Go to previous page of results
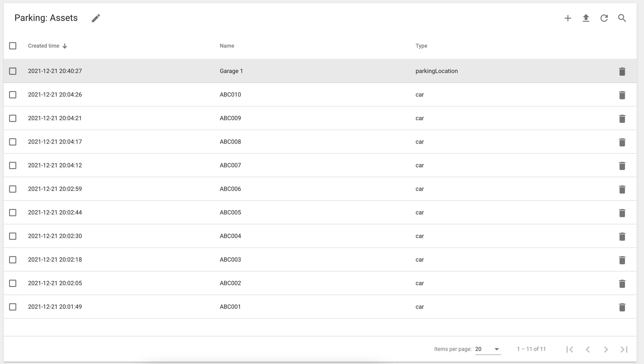The image size is (644, 364). point(588,349)
